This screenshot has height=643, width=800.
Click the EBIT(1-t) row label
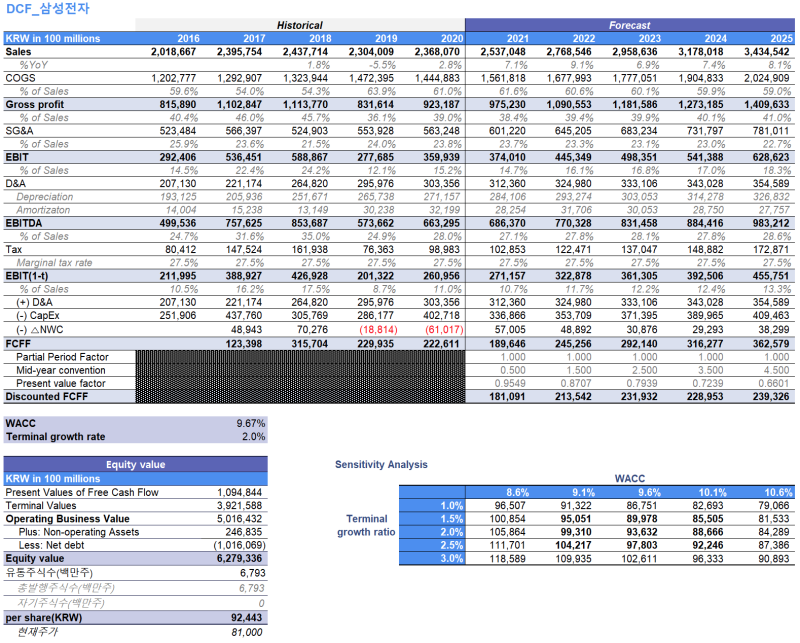[x=27, y=276]
